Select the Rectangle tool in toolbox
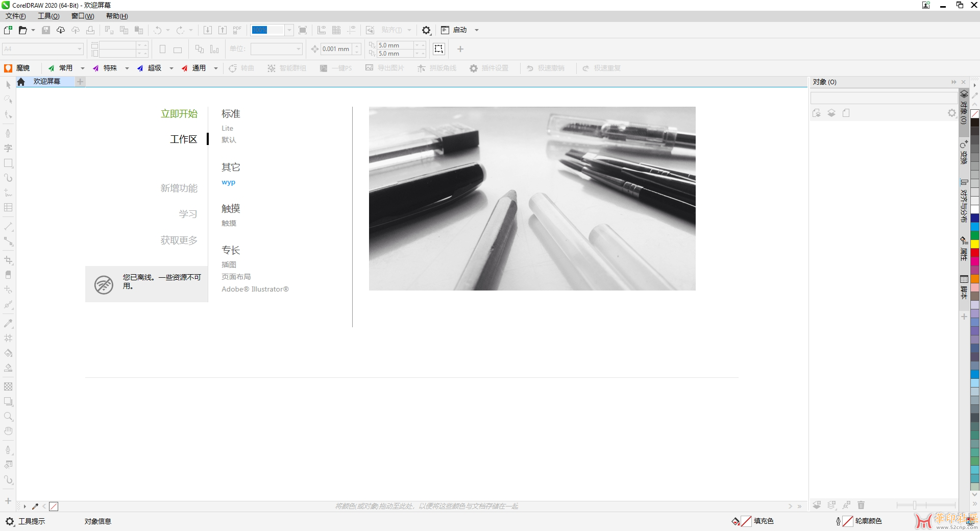Viewport: 980px width, 531px height. [8, 163]
